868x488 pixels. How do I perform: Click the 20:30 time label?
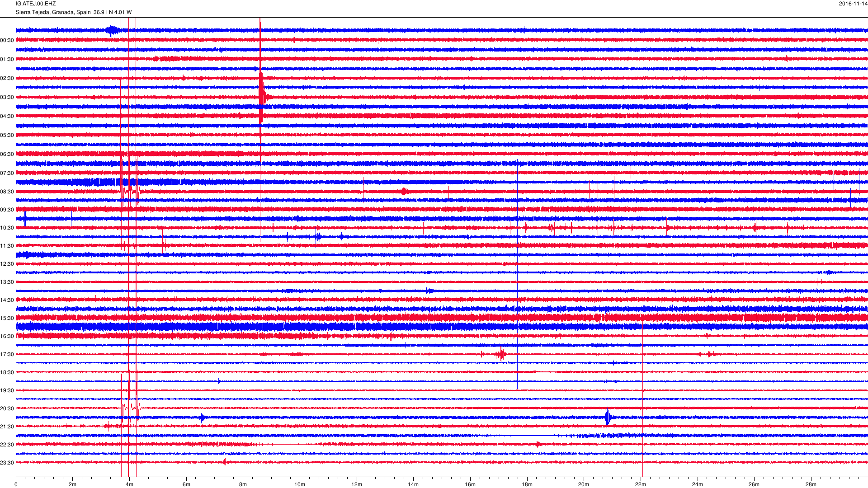point(7,408)
